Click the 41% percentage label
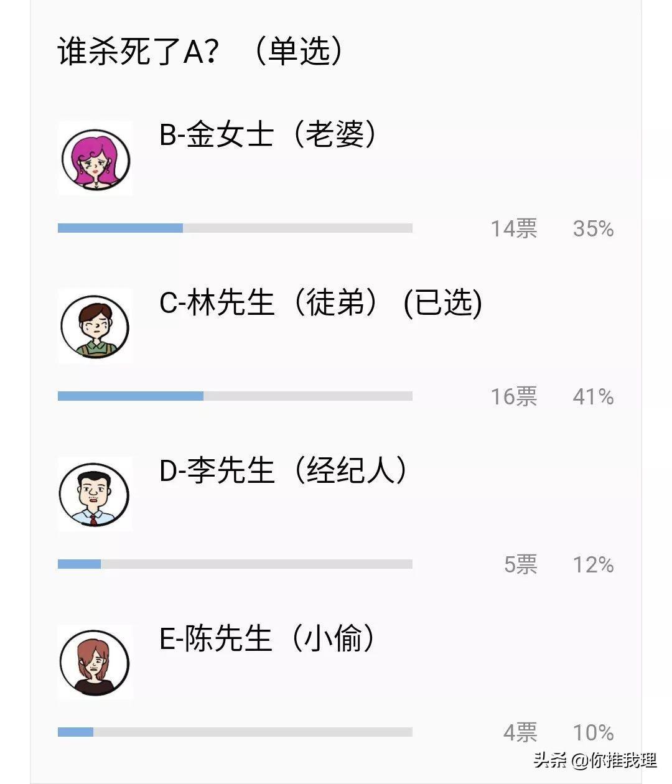The image size is (672, 784). [593, 397]
